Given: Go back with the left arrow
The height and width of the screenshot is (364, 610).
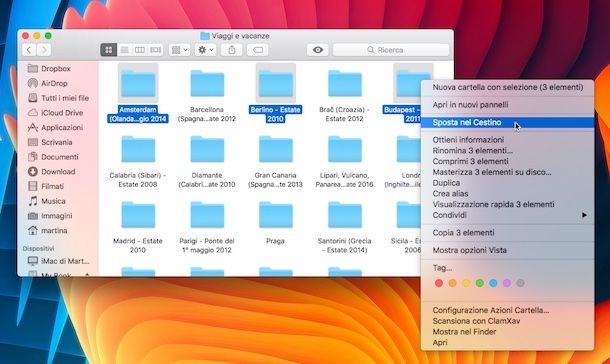Looking at the screenshot, I should [29, 50].
